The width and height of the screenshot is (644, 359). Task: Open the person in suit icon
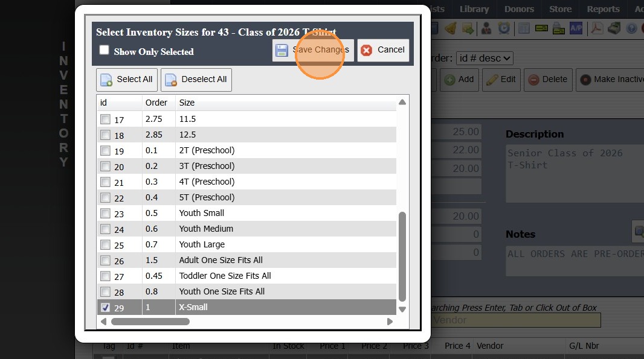(486, 28)
